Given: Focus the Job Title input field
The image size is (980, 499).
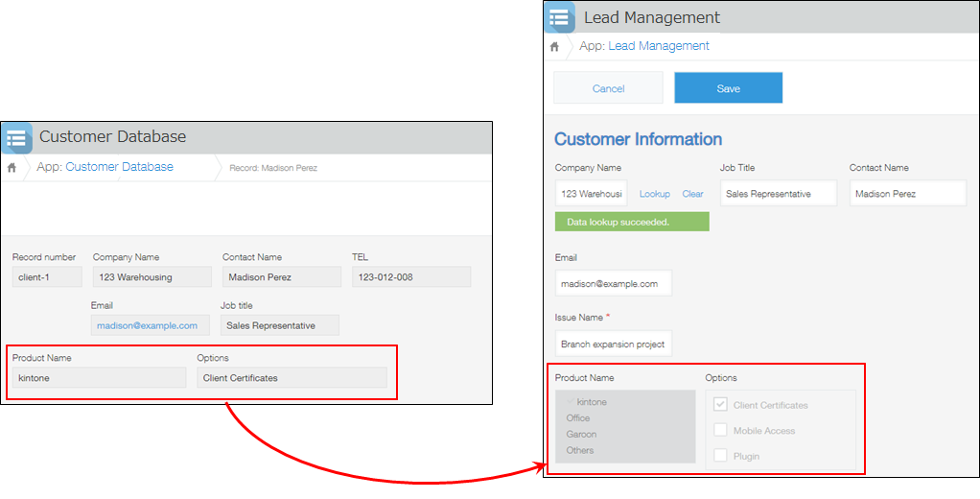Looking at the screenshot, I should click(778, 194).
